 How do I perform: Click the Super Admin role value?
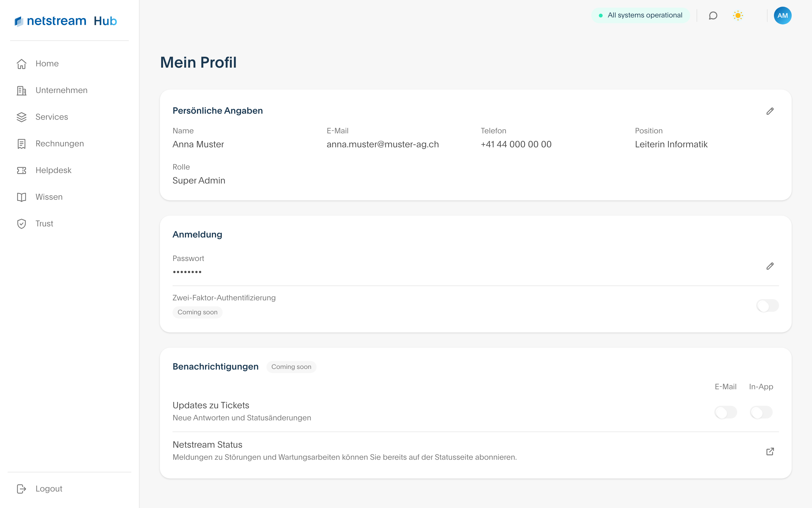[199, 181]
